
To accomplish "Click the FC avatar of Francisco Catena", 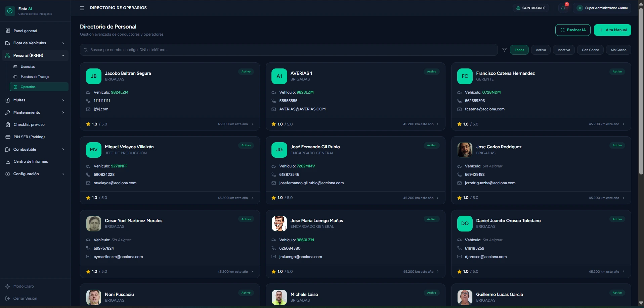I will click(x=465, y=76).
